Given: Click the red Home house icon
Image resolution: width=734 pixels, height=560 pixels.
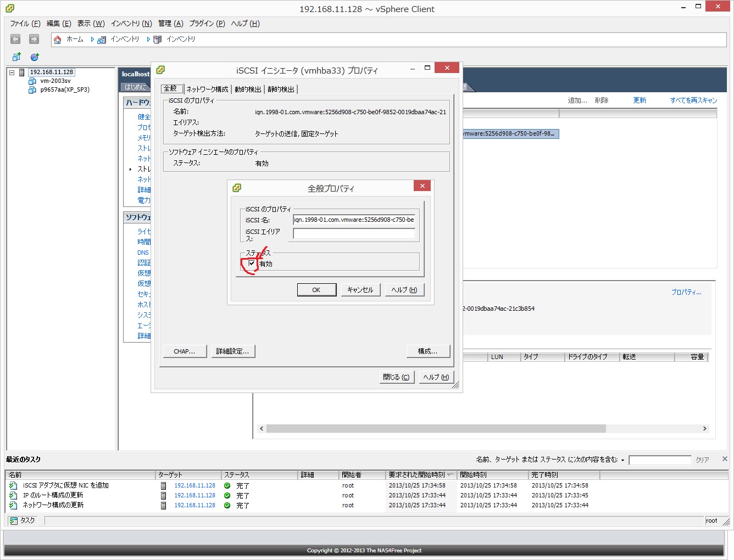Looking at the screenshot, I should coord(58,40).
